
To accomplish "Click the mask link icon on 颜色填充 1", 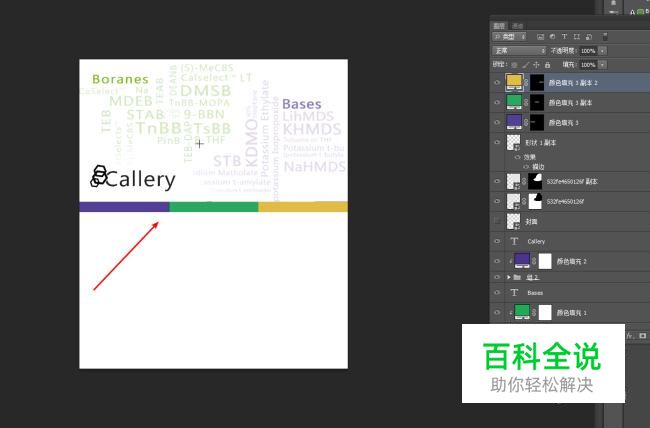I will point(534,312).
